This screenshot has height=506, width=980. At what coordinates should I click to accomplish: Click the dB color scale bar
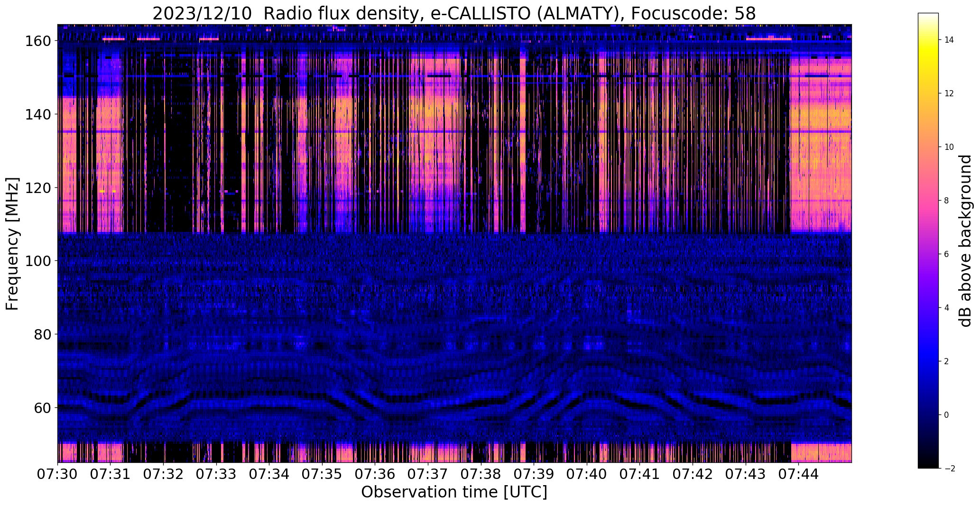[x=928, y=240]
